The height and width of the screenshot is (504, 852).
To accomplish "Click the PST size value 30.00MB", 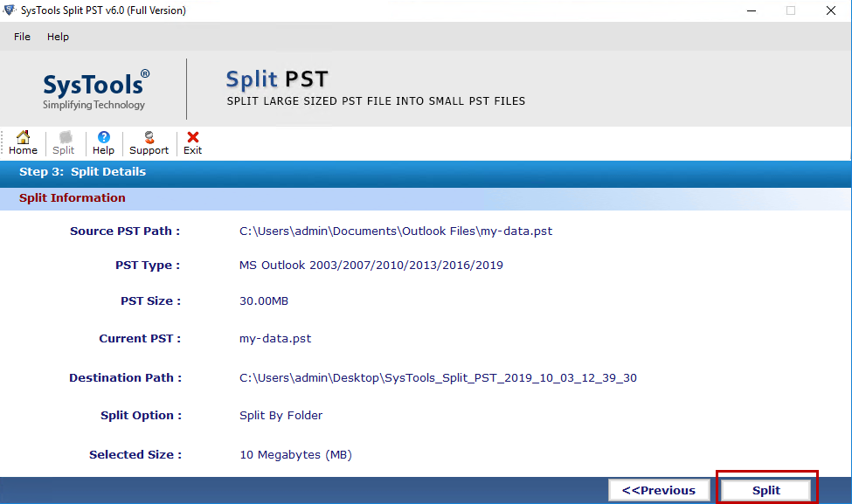I will tap(264, 300).
